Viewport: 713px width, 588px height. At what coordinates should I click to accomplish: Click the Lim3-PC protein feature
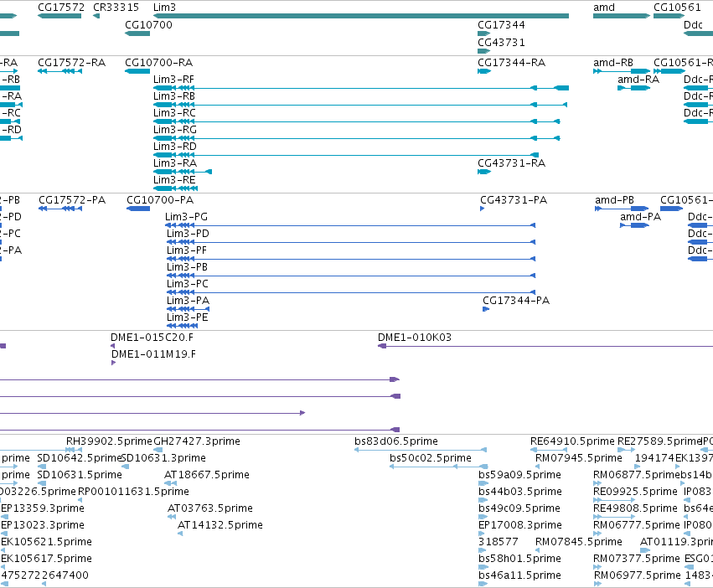click(351, 292)
